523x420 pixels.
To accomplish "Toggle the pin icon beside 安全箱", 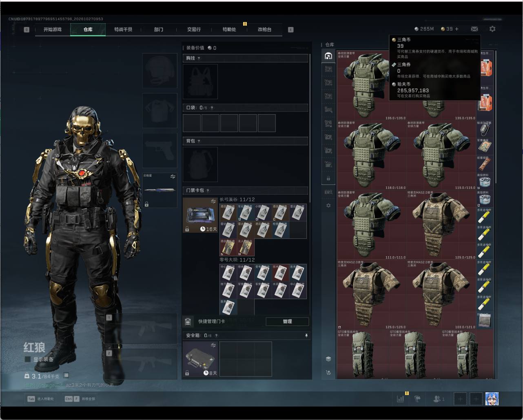I will click(x=306, y=336).
